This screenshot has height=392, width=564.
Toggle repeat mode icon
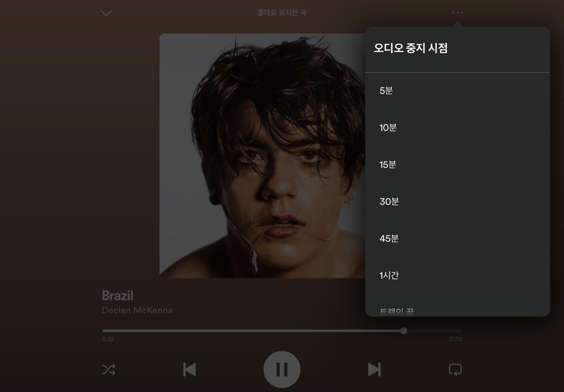pyautogui.click(x=455, y=369)
